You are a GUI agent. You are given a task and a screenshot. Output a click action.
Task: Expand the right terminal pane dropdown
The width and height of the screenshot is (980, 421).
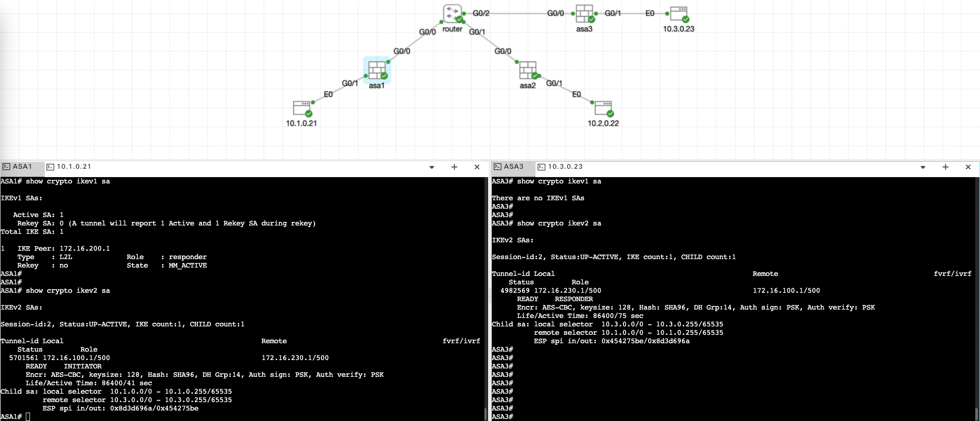(x=923, y=167)
